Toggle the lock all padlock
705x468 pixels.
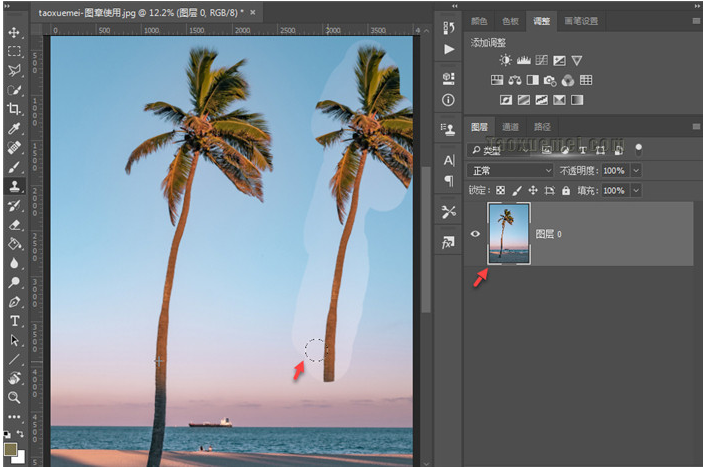tap(566, 190)
